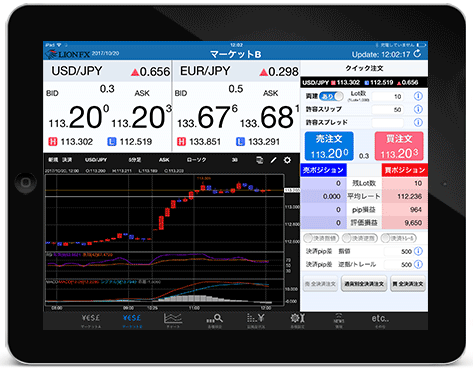473x372 pixels.
Task: Tap USD/JPY BID price 113.200
Action: point(79,117)
